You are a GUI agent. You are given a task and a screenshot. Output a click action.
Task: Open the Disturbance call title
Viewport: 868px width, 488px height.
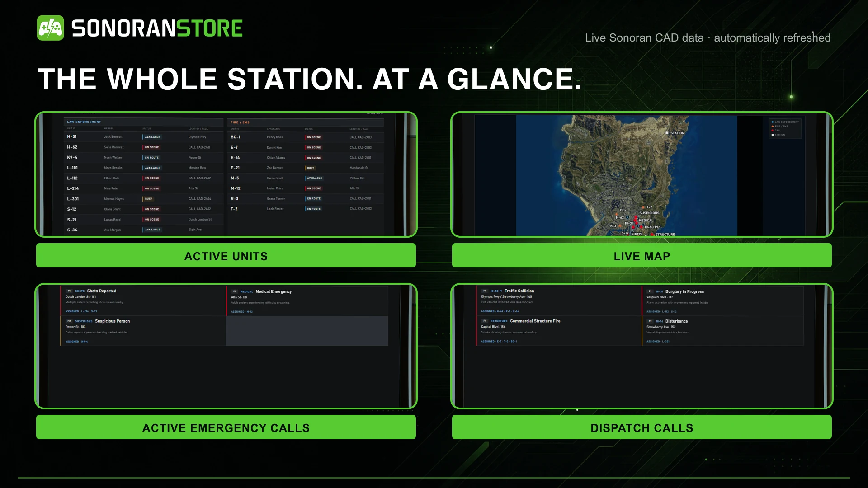pos(676,321)
